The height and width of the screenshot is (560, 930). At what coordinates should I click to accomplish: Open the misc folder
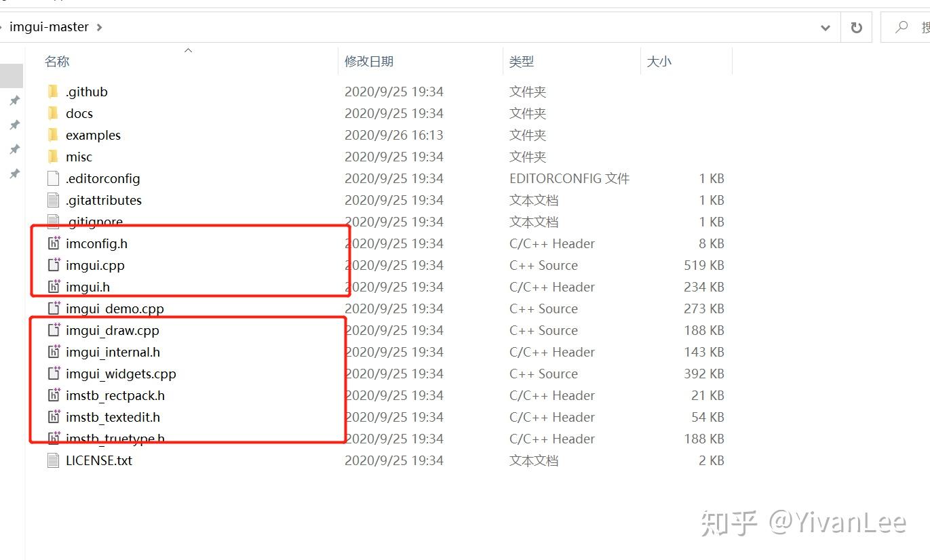point(79,157)
